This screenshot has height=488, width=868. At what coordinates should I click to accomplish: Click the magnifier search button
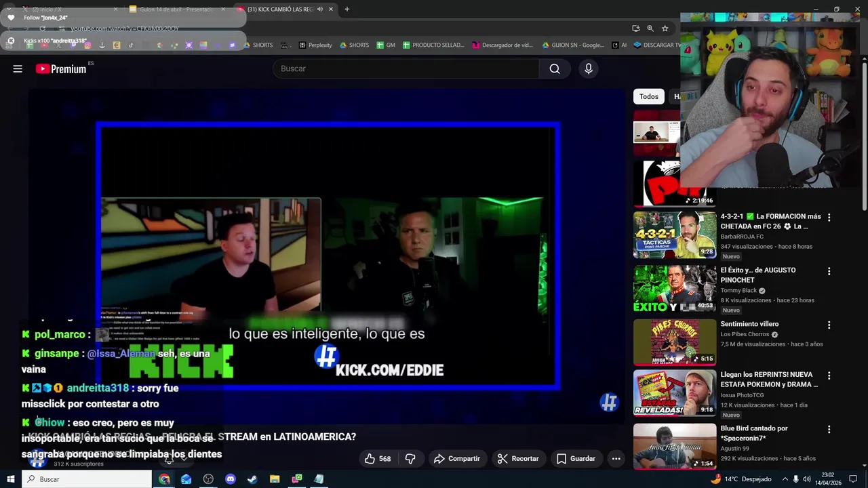555,68
